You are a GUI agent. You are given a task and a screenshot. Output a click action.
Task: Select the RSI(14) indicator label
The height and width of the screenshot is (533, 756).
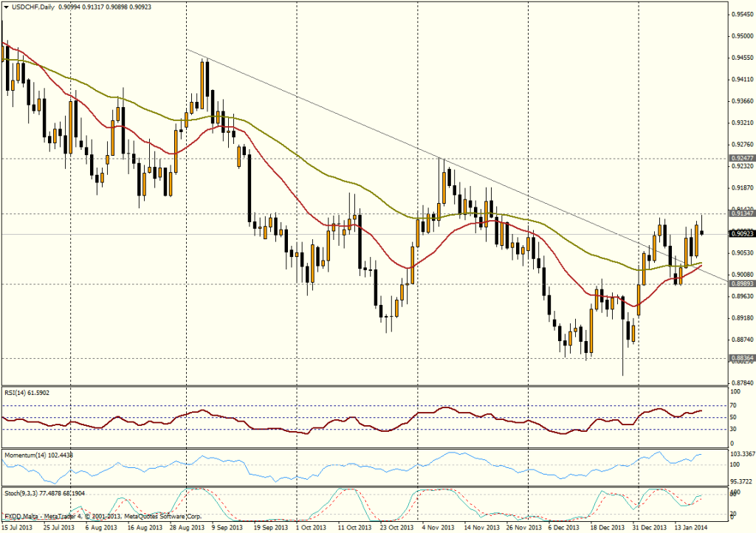16,394
